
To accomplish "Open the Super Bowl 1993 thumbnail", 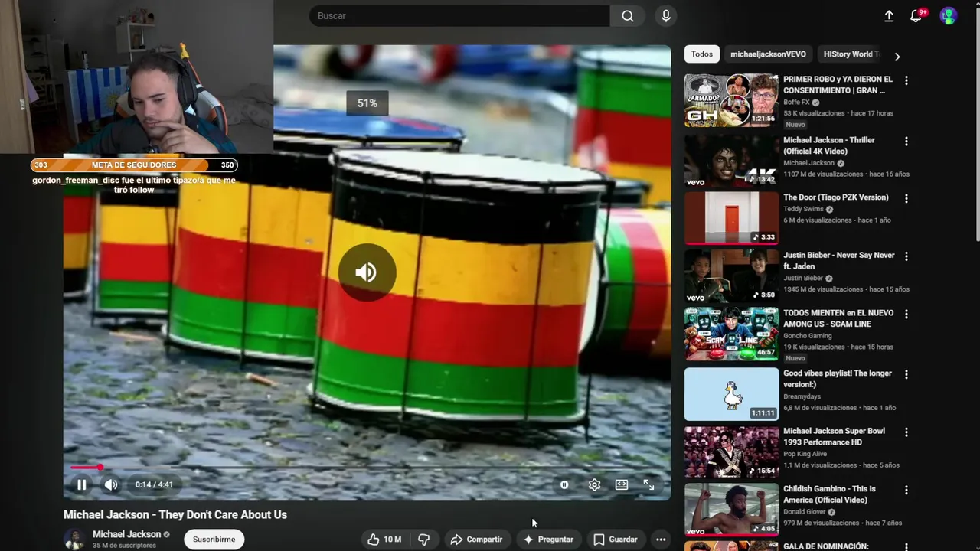I will point(731,452).
